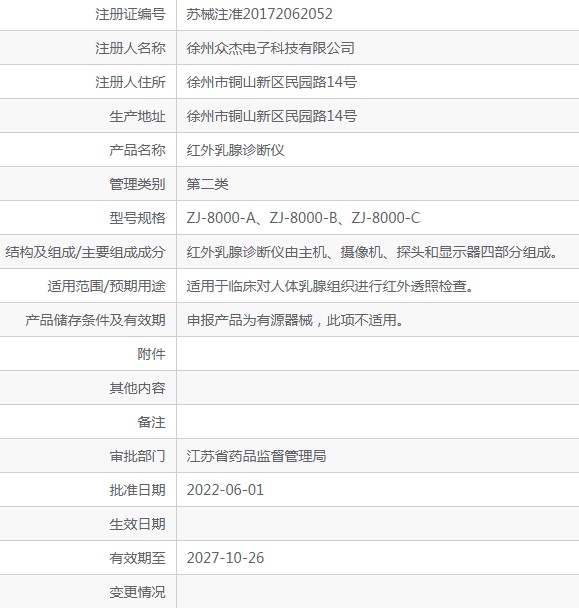The width and height of the screenshot is (579, 608).
Task: Click the expiry date 2027-10-26
Action: tap(225, 558)
